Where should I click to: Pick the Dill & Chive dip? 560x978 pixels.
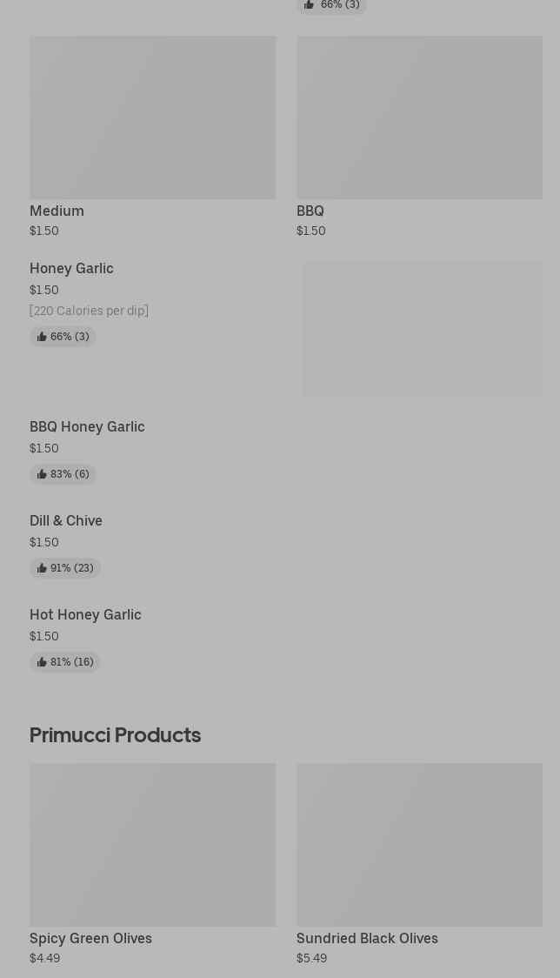point(66,520)
